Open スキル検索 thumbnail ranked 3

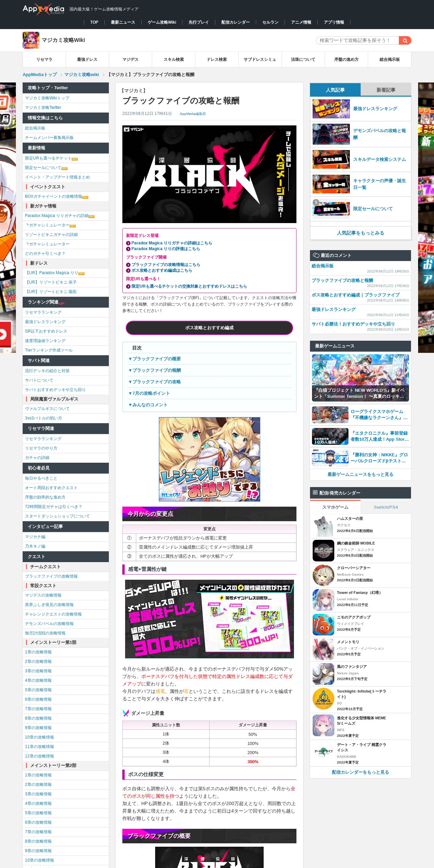click(x=331, y=160)
